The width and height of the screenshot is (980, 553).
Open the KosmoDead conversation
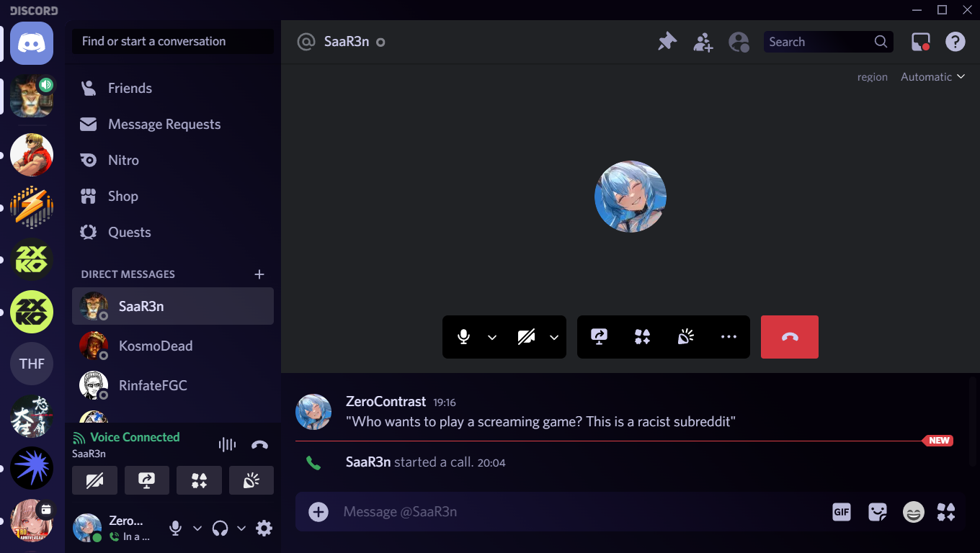(173, 346)
